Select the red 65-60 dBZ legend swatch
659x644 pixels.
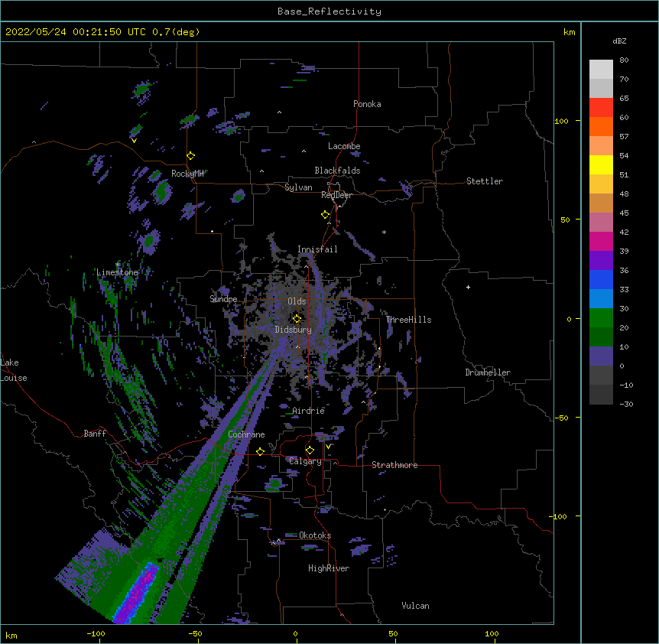point(601,108)
